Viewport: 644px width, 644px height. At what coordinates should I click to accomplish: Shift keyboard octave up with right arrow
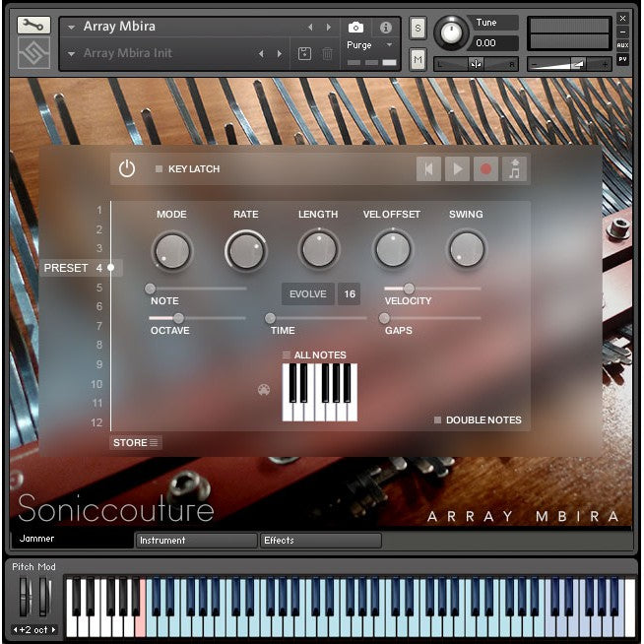click(53, 629)
